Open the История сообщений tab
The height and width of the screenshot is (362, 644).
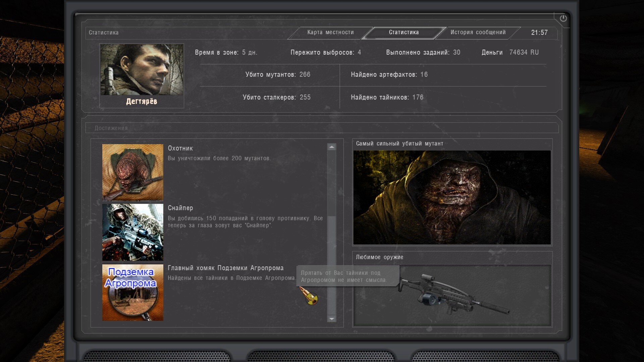point(478,33)
